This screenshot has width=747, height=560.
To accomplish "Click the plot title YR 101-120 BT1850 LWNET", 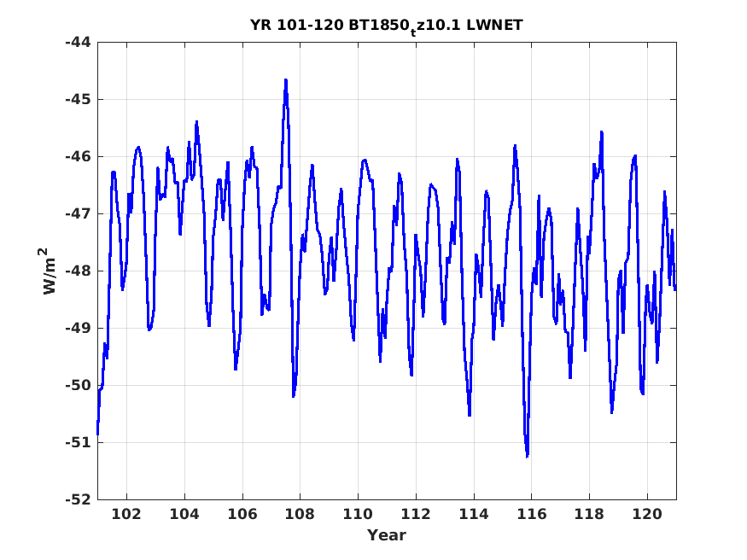I will (387, 26).
